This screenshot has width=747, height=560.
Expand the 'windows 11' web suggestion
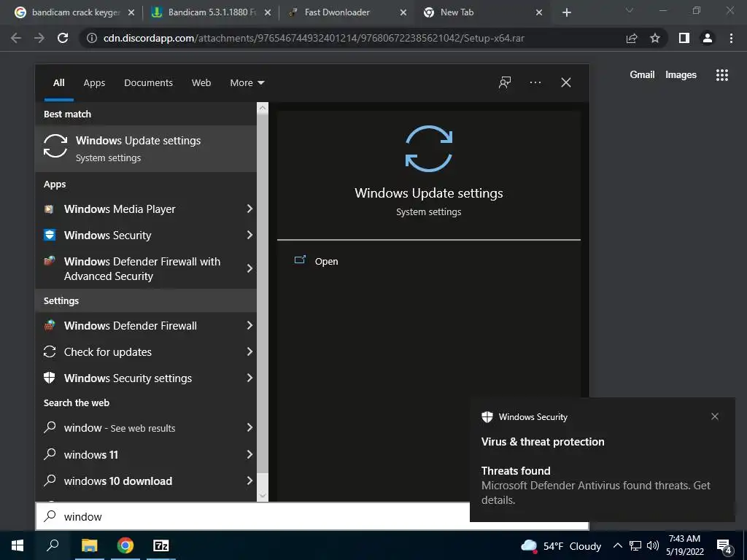point(249,454)
